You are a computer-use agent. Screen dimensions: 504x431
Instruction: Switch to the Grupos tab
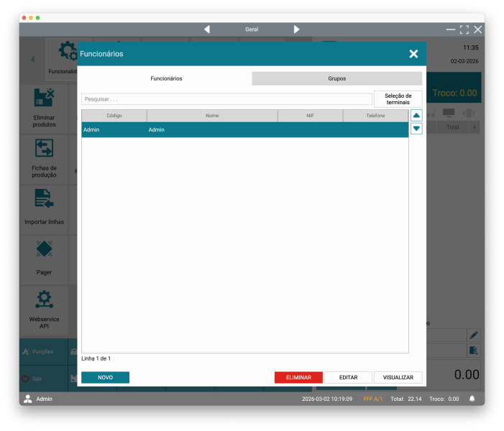pos(336,78)
